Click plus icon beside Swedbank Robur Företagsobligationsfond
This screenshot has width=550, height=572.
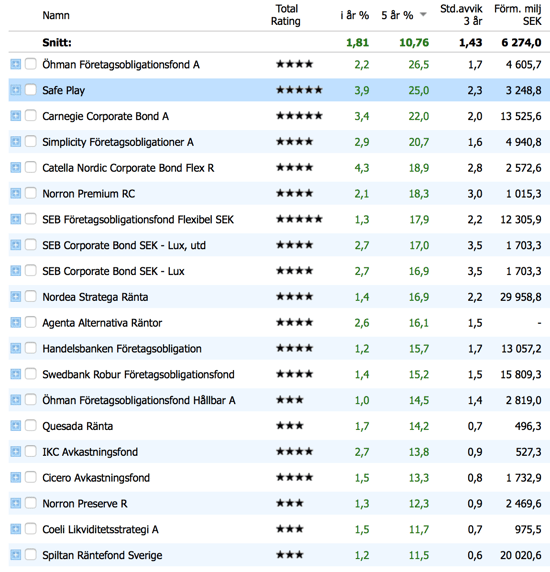click(x=15, y=374)
